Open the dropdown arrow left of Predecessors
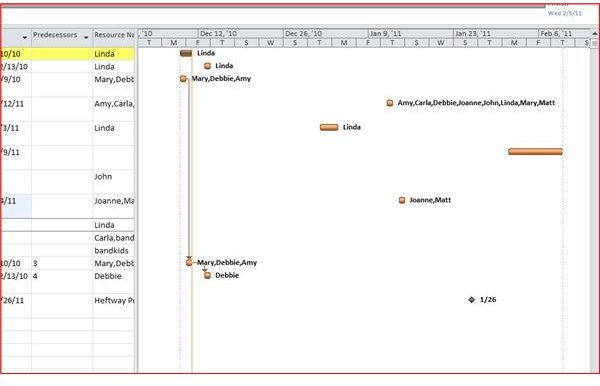The width and height of the screenshot is (600, 386). point(25,37)
